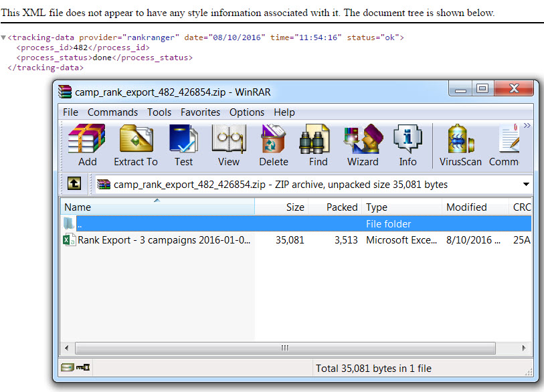The image size is (544, 392).
Task: Show more toolbar buttons chevron
Action: tap(527, 126)
